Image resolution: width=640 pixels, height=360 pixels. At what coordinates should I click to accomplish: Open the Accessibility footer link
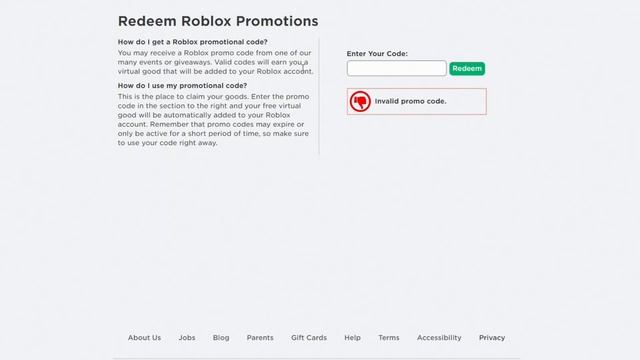[x=439, y=338]
